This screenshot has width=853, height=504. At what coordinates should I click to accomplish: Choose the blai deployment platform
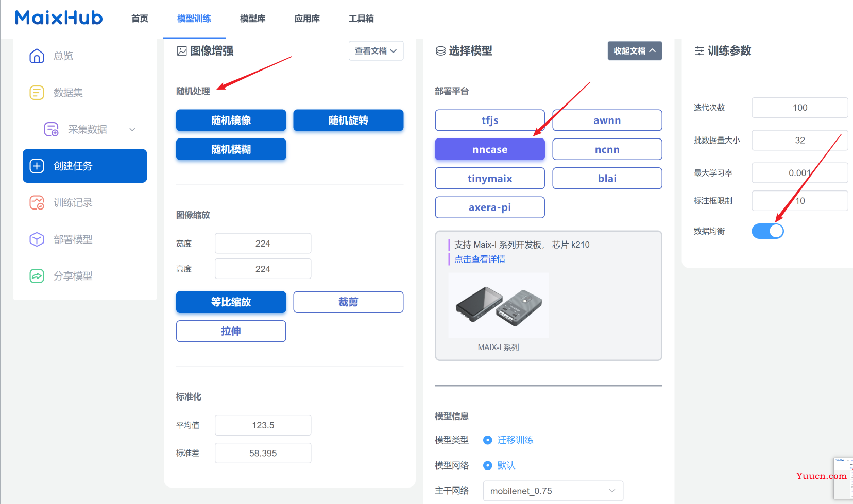[607, 178]
